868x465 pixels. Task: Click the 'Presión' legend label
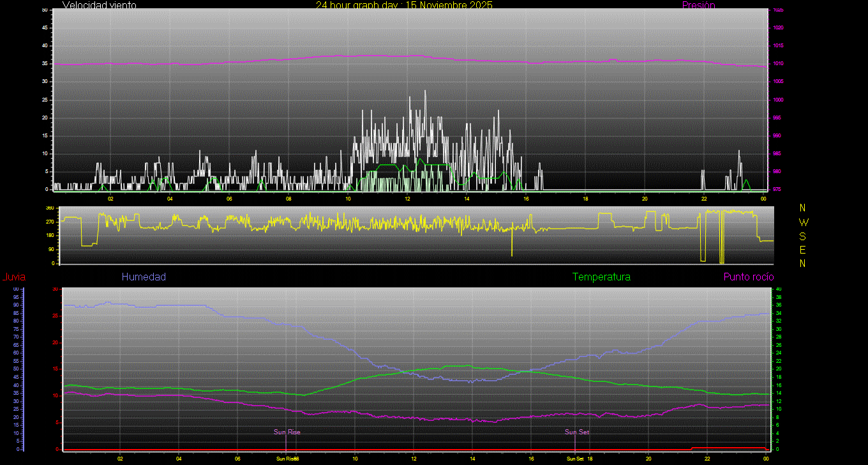pyautogui.click(x=698, y=5)
